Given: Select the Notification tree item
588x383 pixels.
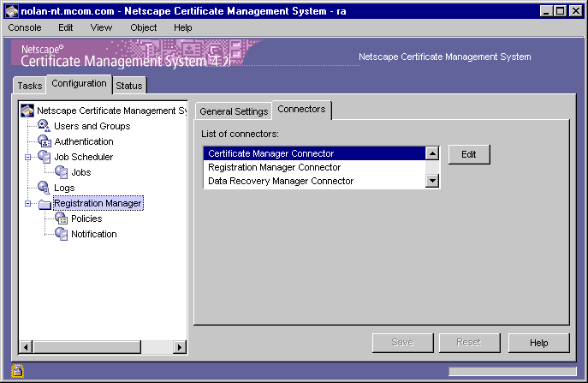Looking at the screenshot, I should click(x=94, y=234).
